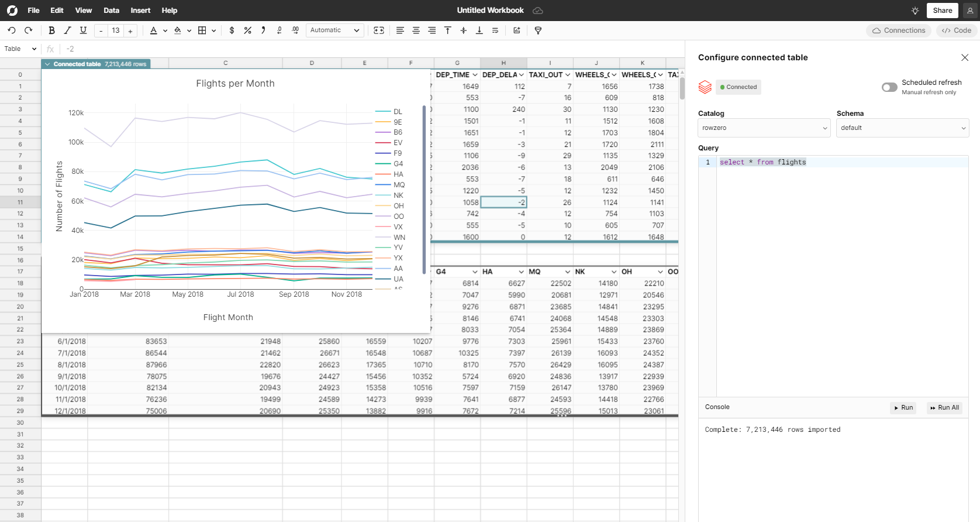Image resolution: width=980 pixels, height=522 pixels.
Task: Click the Undo icon
Action: point(12,30)
